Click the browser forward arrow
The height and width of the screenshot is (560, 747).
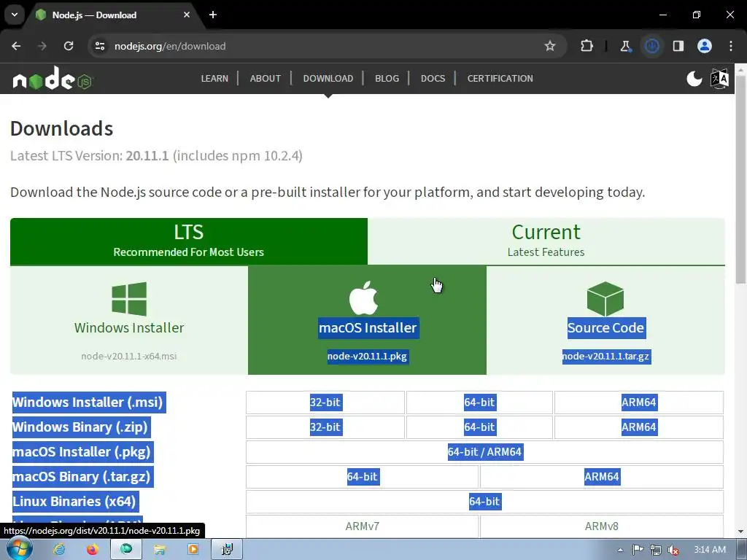coord(42,46)
